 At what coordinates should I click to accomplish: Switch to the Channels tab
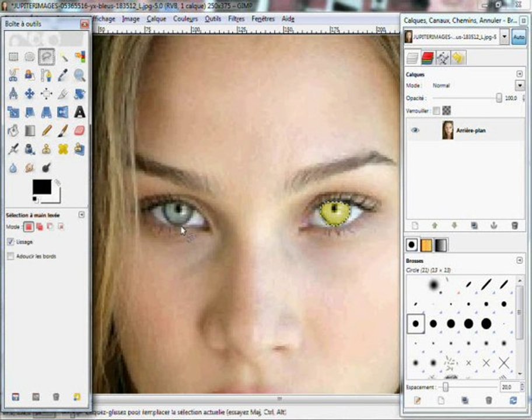coord(428,58)
